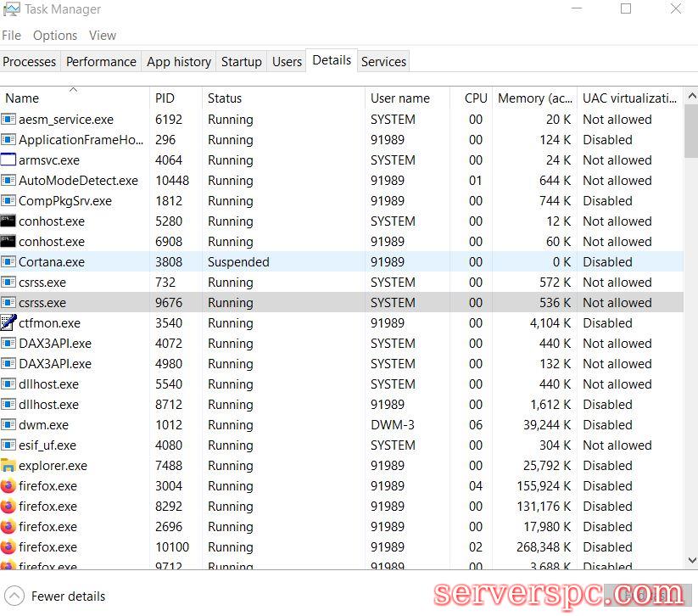This screenshot has height=616, width=698.
Task: Click the explorer.exe folder icon
Action: [8, 466]
